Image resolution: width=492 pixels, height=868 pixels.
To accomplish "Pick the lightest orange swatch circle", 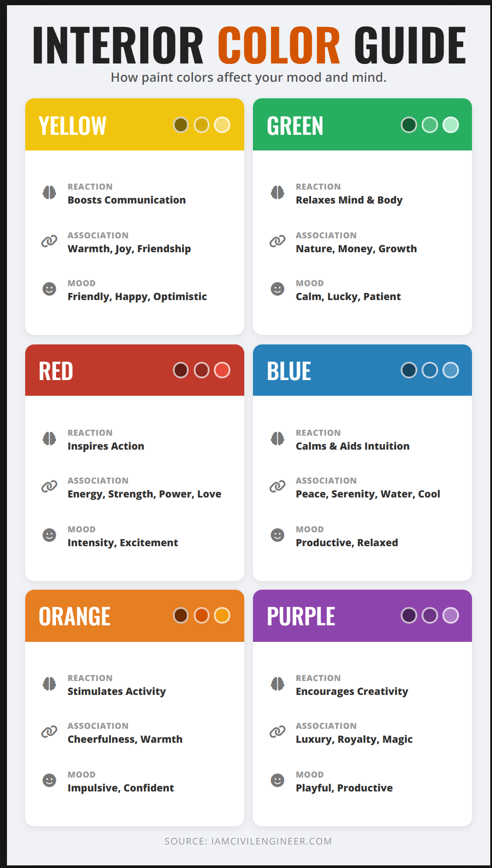I will (222, 615).
